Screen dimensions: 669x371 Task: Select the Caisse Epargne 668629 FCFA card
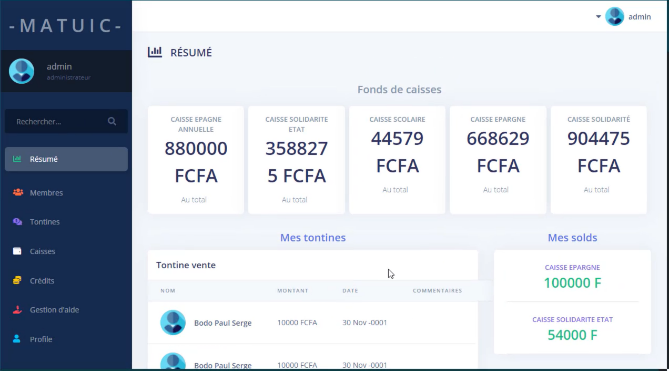(x=498, y=160)
